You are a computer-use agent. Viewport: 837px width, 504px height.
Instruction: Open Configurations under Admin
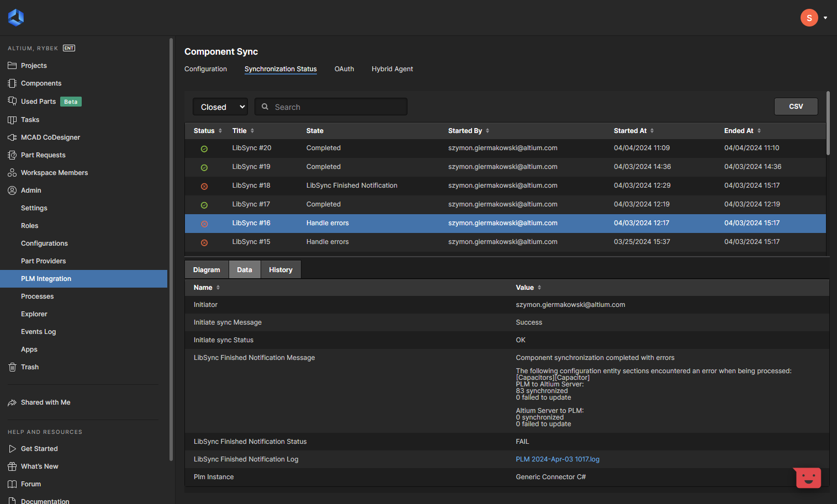click(44, 243)
